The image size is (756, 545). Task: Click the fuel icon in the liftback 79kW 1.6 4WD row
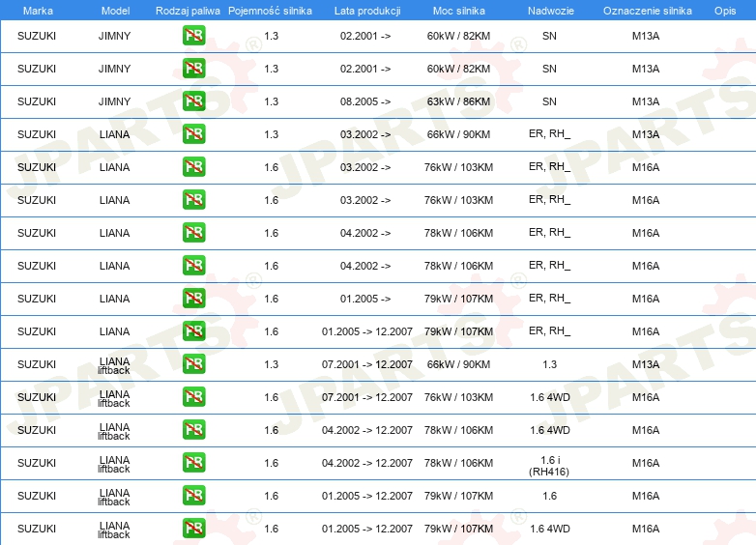coord(193,529)
